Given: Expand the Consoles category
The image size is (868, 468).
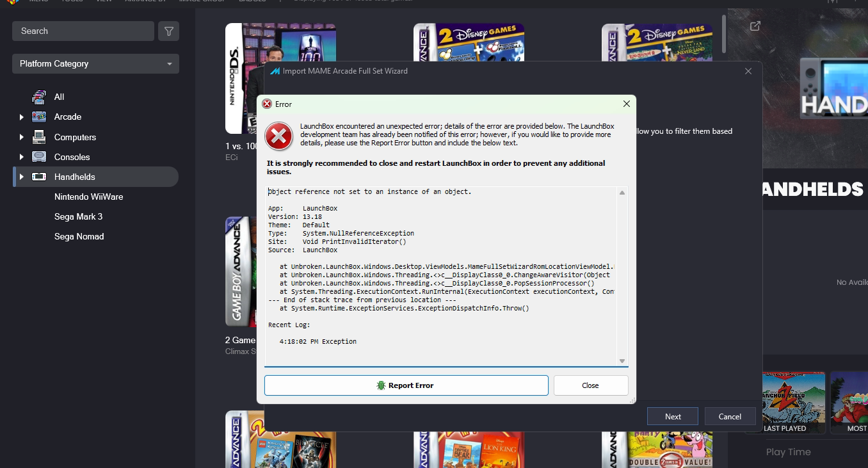Looking at the screenshot, I should point(22,157).
